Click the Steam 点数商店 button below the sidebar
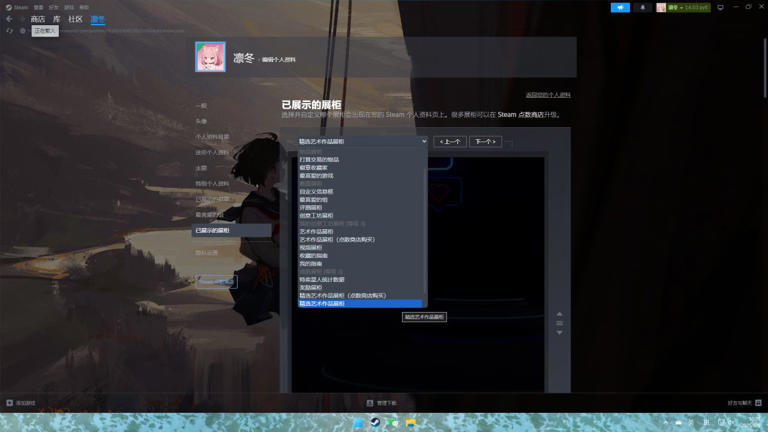 point(216,282)
